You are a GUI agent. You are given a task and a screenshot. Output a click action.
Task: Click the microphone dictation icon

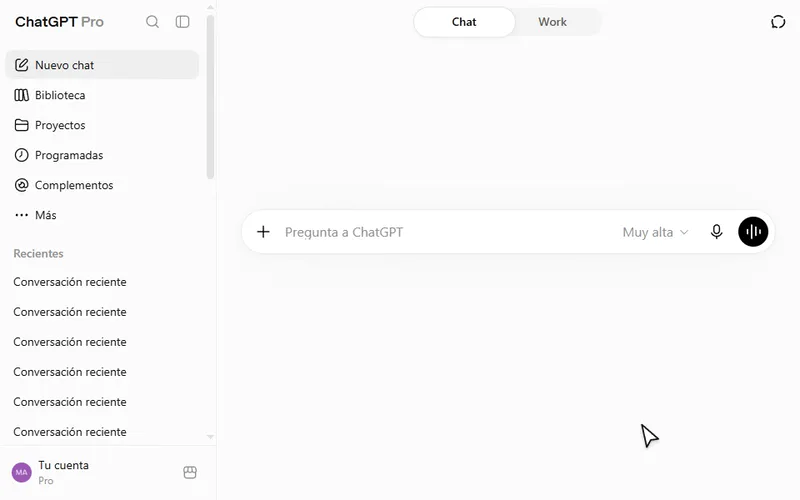tap(716, 232)
